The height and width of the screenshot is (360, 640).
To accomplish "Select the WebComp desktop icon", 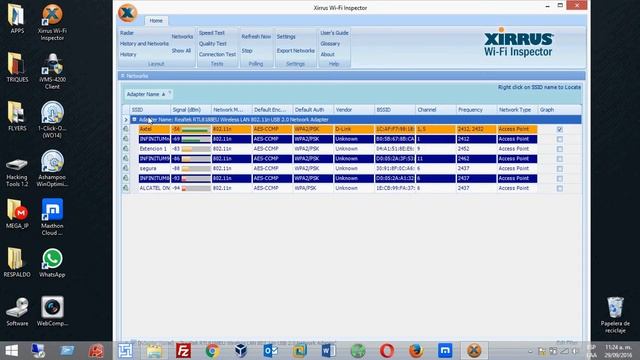I will click(52, 312).
